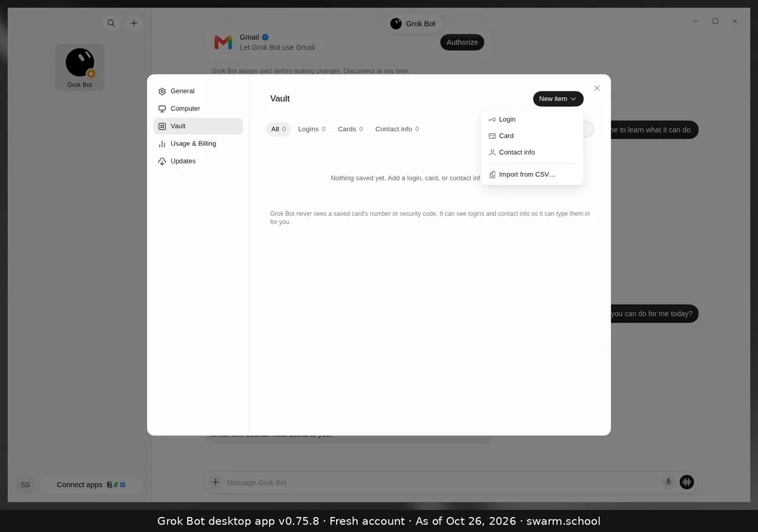Close the settings dialog

click(x=597, y=88)
